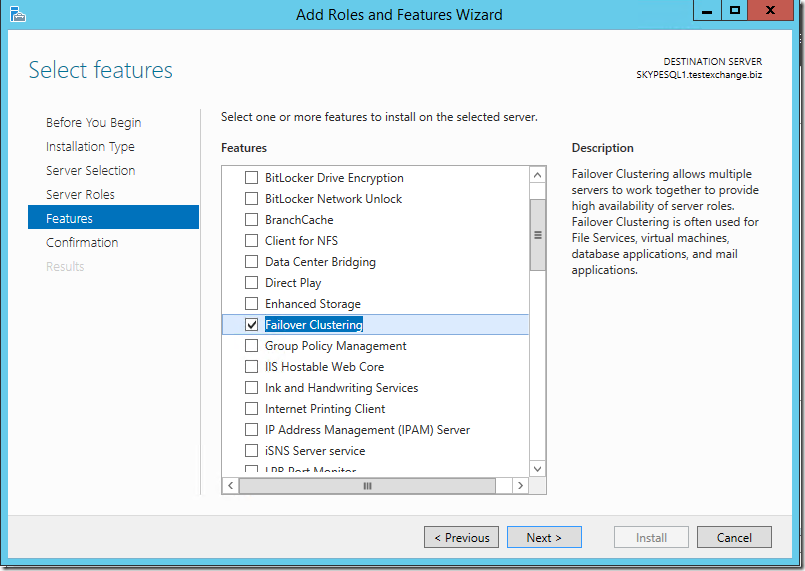
Task: Enable IIS Hostable Web Core checkbox
Action: [252, 367]
